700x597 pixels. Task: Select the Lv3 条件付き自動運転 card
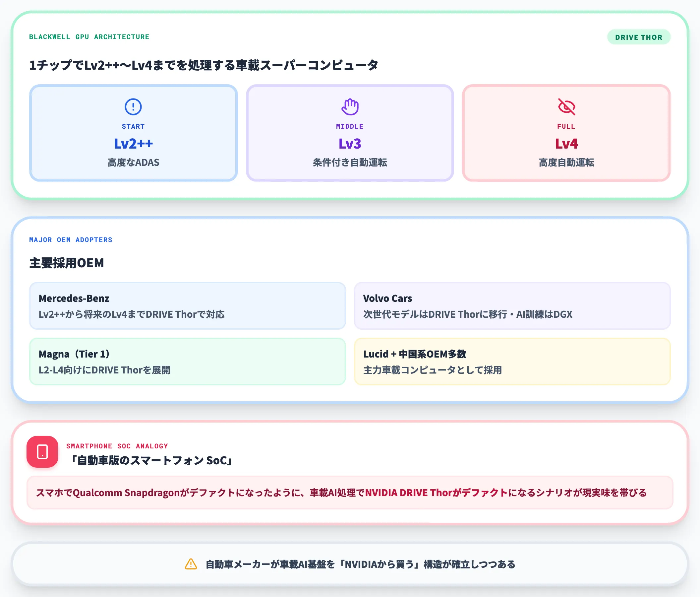pyautogui.click(x=350, y=133)
